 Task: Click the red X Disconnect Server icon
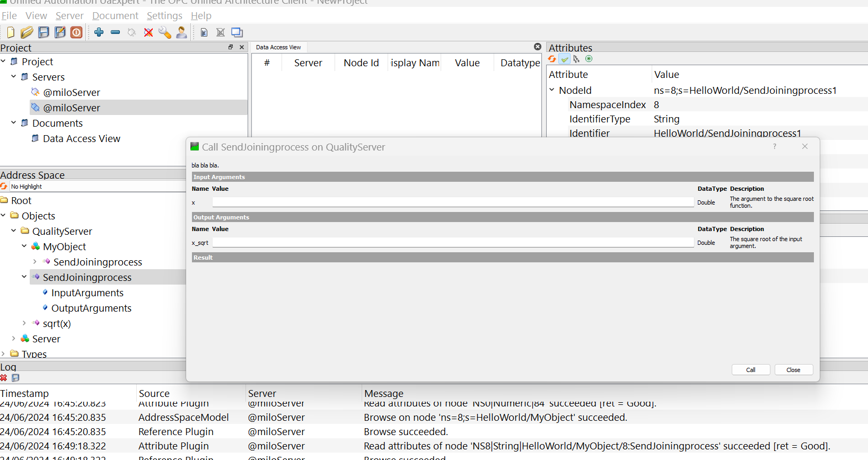point(148,32)
